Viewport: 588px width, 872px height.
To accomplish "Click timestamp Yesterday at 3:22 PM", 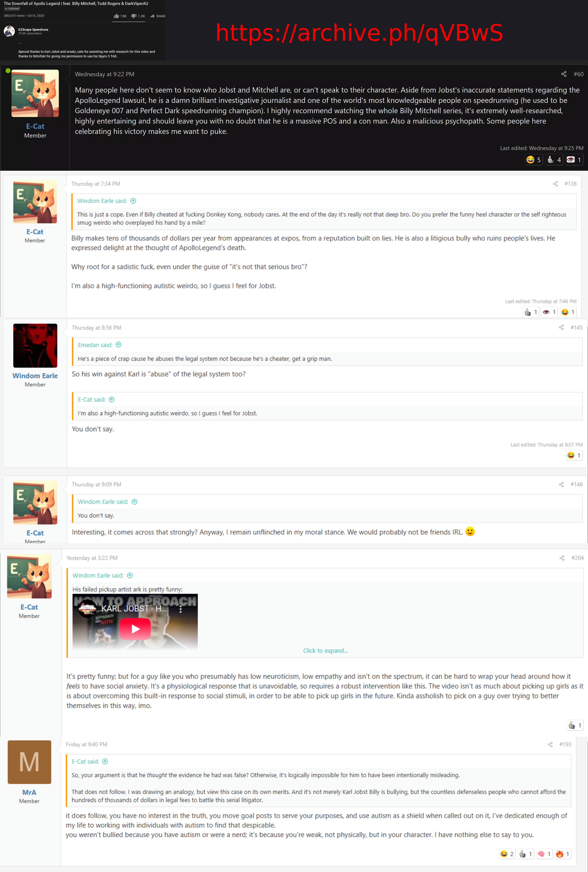I will click(x=92, y=558).
